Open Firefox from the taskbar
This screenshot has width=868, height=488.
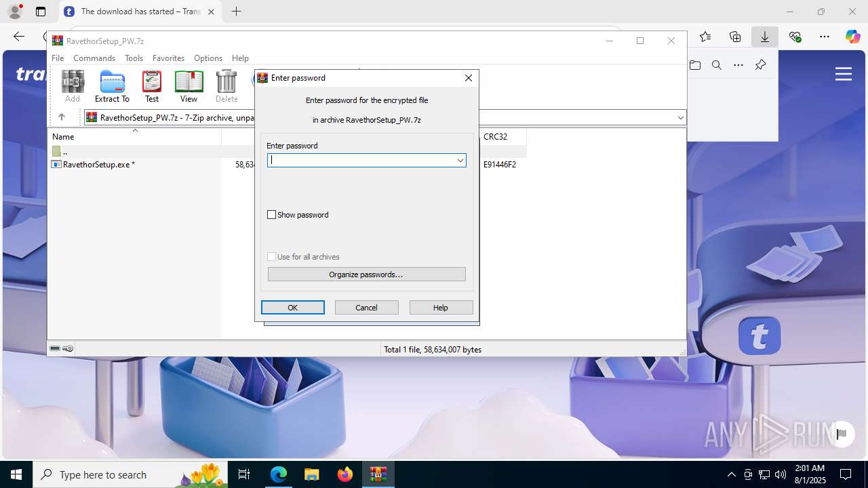[x=345, y=474]
